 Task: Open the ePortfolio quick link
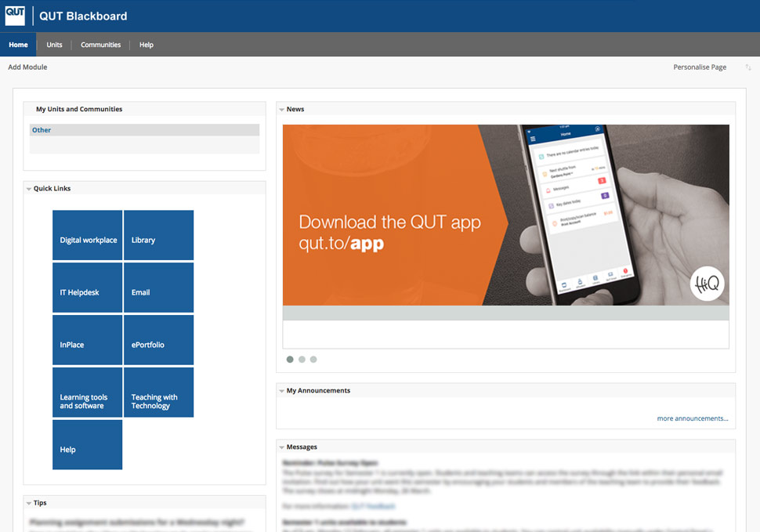tap(158, 340)
